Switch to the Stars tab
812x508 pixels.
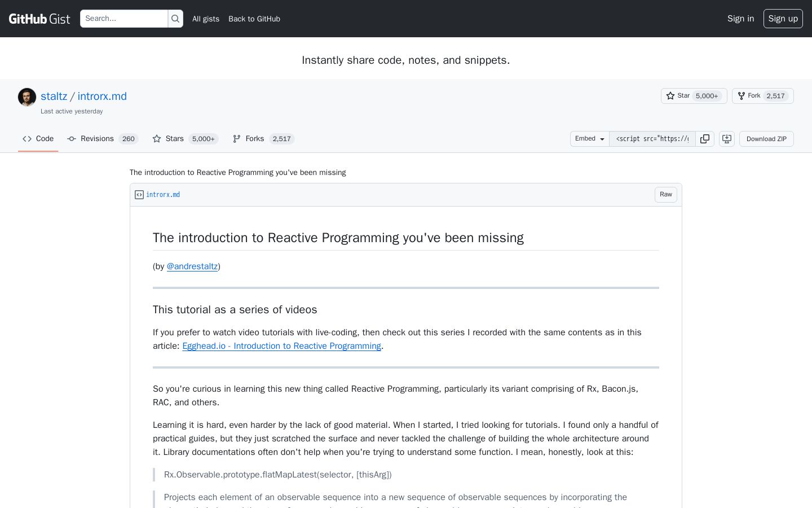click(x=186, y=139)
